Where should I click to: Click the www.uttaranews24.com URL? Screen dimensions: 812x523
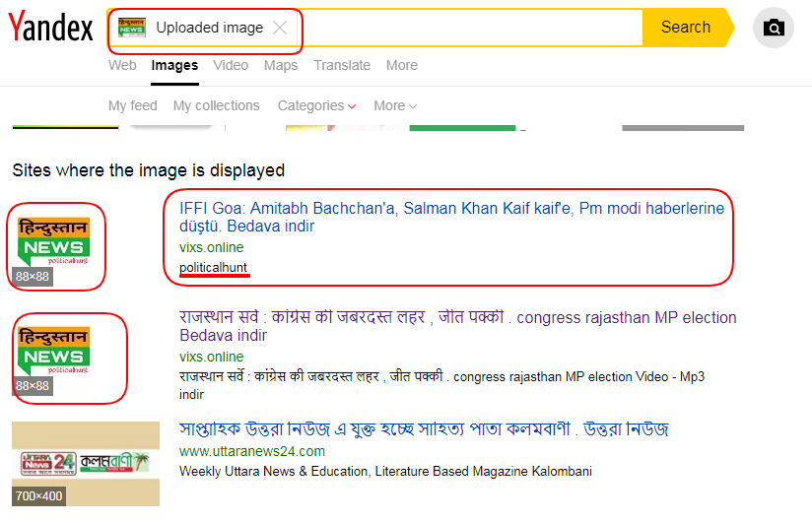click(252, 451)
